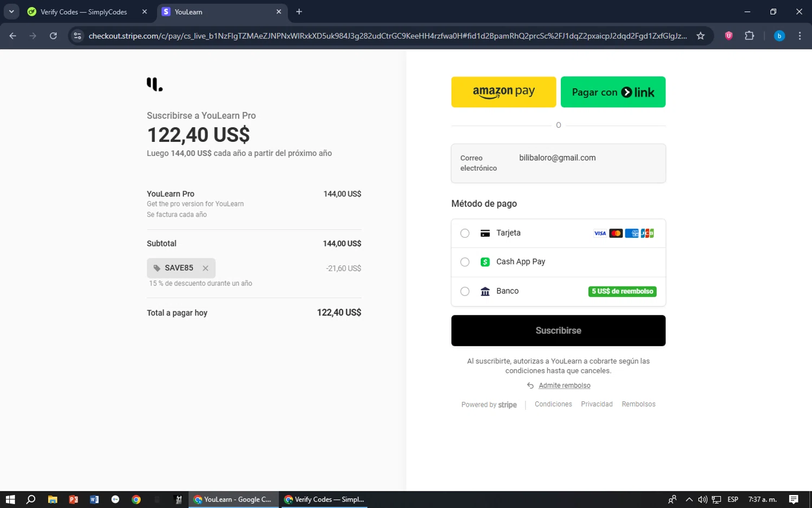This screenshot has height=508, width=812.
Task: Open File Explorer from the taskbar
Action: click(x=53, y=499)
